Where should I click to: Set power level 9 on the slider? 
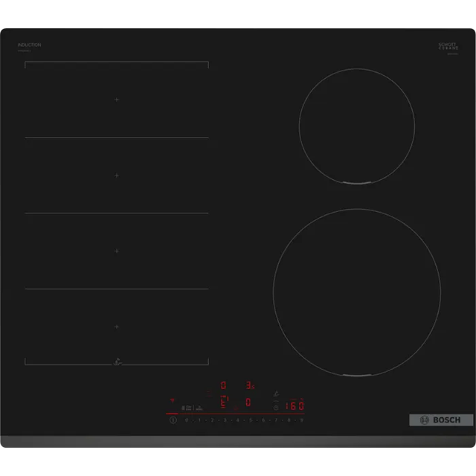point(302,420)
